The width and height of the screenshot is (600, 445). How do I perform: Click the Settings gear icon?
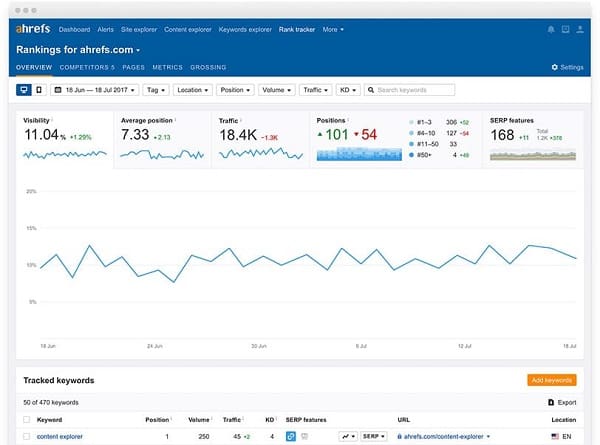point(554,67)
